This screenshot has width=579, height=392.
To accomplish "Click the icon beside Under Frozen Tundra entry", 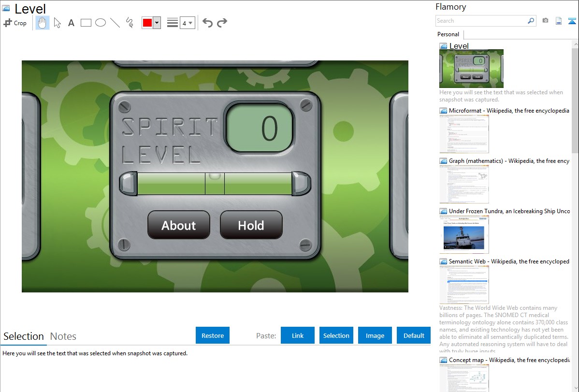I will pos(443,211).
